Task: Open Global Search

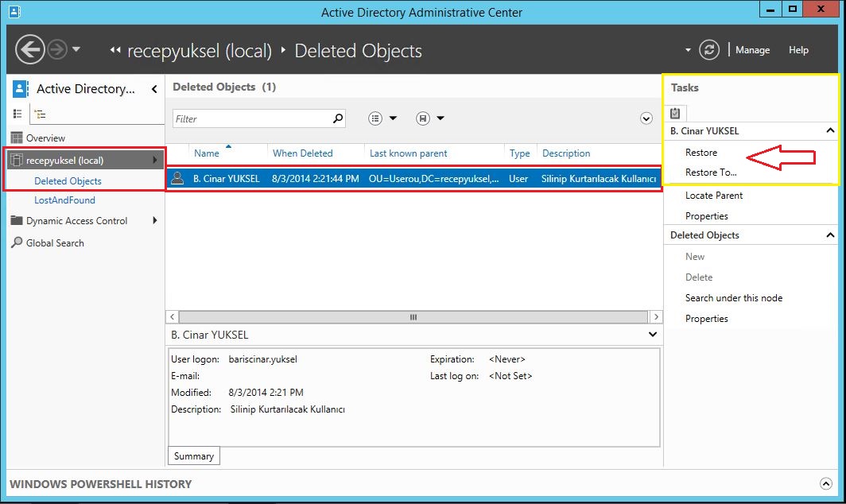Action: [55, 242]
